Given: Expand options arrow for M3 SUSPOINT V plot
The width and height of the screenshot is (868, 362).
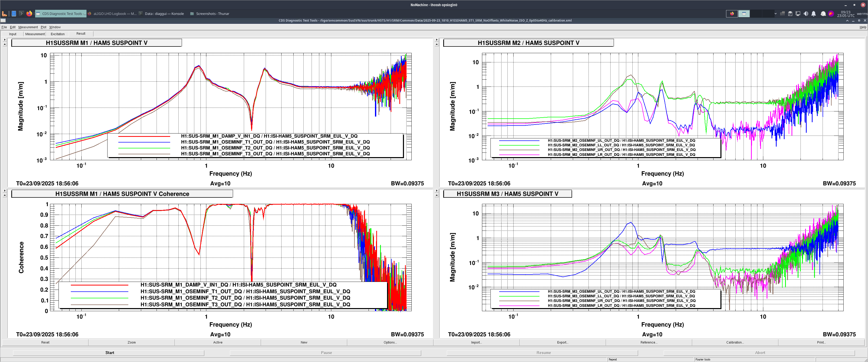Looking at the screenshot, I should [437, 191].
